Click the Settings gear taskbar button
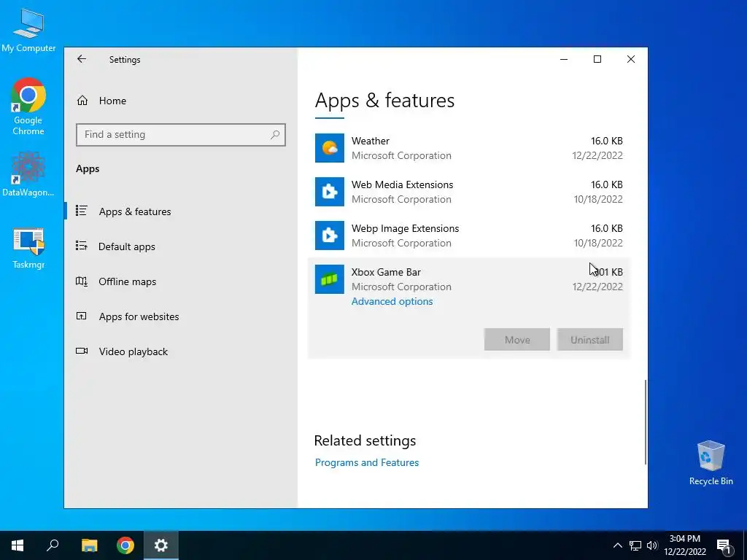747x560 pixels. (x=161, y=545)
